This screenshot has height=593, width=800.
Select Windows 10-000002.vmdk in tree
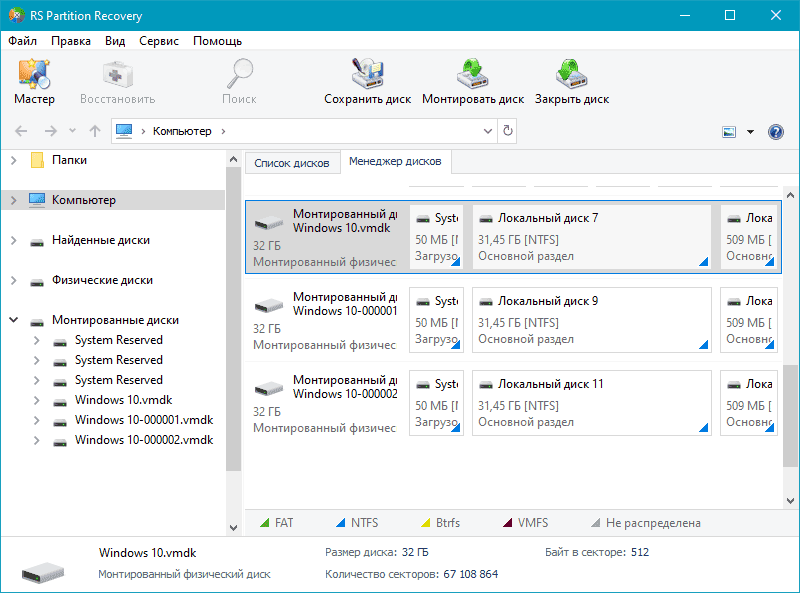(144, 440)
